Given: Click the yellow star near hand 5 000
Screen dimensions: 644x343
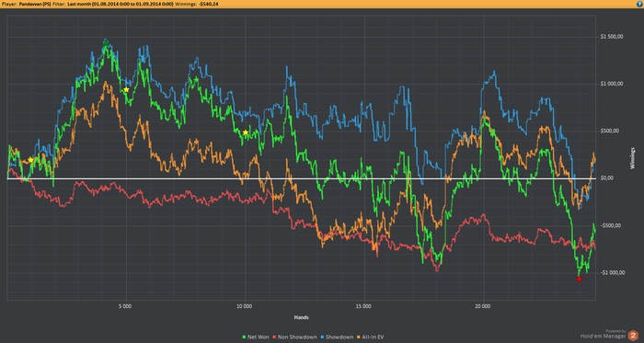Looking at the screenshot, I should pos(126,90).
